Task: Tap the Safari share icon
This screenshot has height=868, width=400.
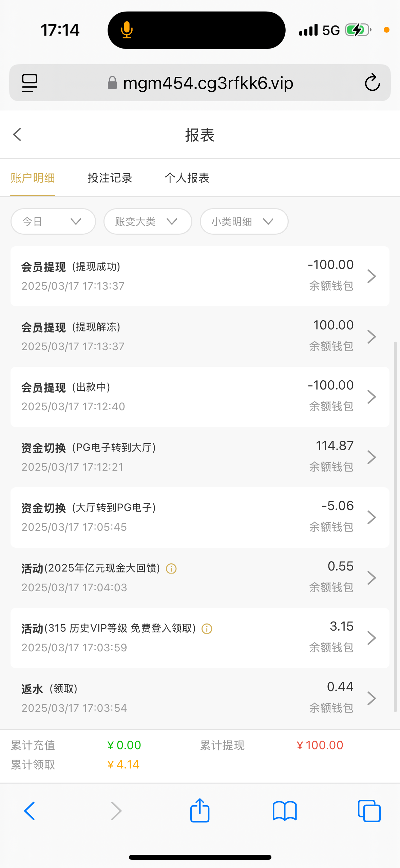Action: click(x=200, y=811)
